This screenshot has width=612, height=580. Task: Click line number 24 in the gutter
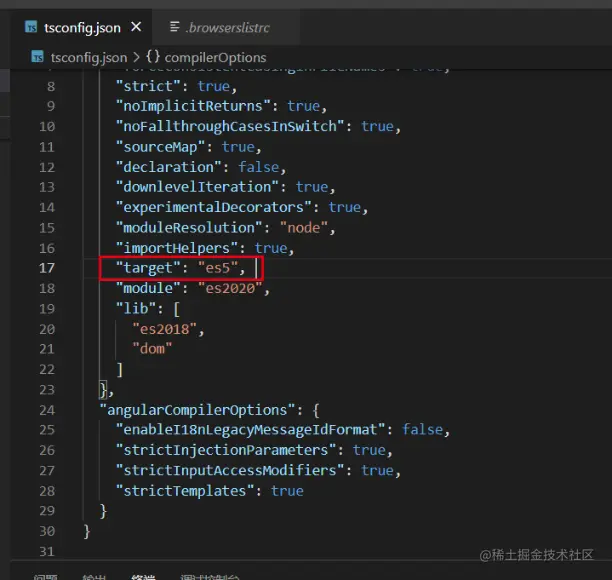coord(47,410)
